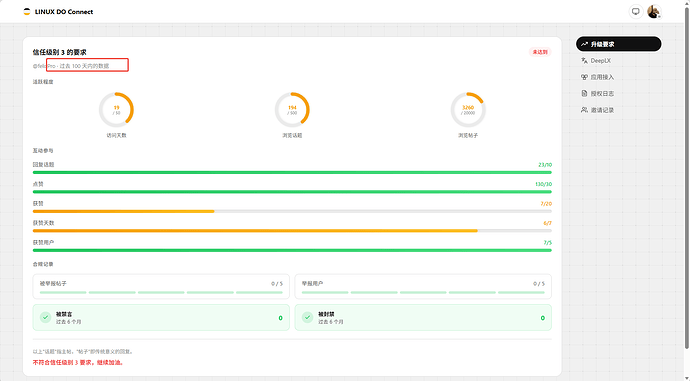Click the footnote starting 以上"话题"指主帖
This screenshot has width=690, height=381.
click(x=83, y=352)
